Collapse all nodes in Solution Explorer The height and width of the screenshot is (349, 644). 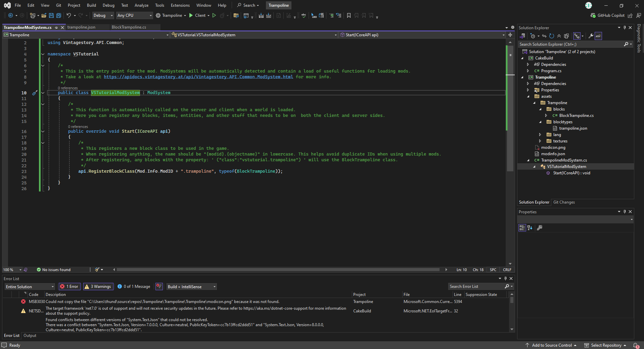pos(559,36)
